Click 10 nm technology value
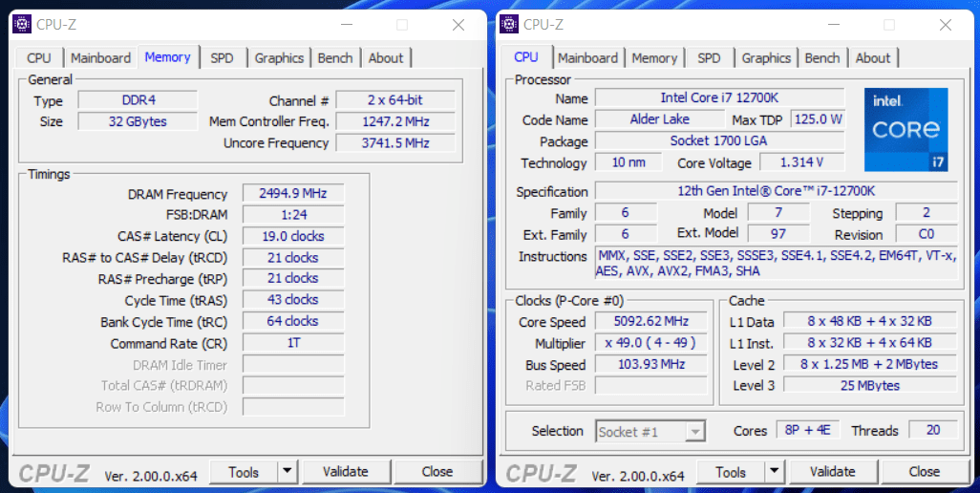This screenshot has width=980, height=493. pyautogui.click(x=628, y=162)
